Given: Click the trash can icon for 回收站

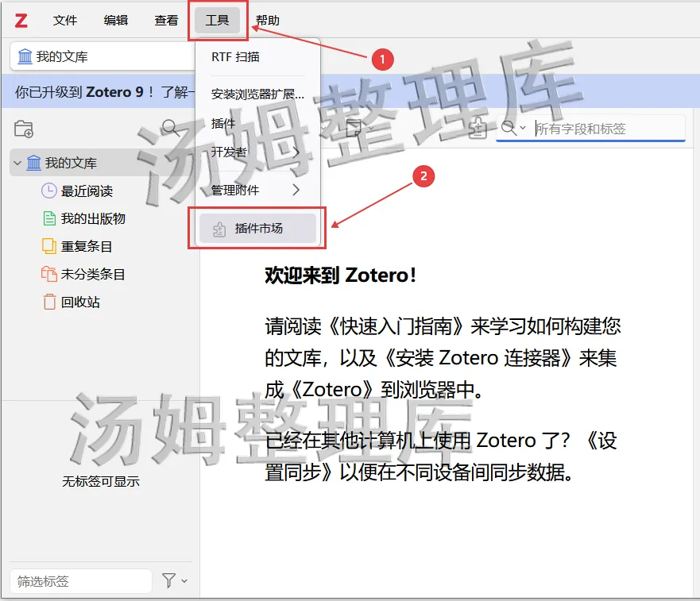Looking at the screenshot, I should [x=49, y=302].
